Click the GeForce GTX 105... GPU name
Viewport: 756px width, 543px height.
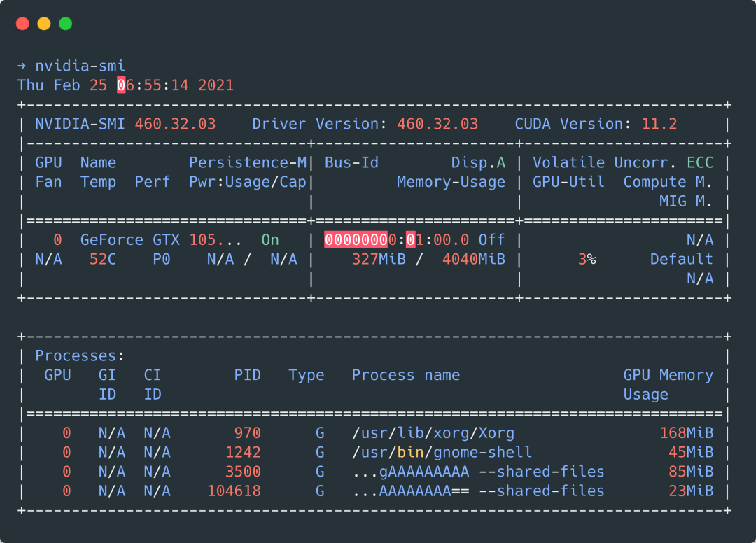pyautogui.click(x=148, y=240)
